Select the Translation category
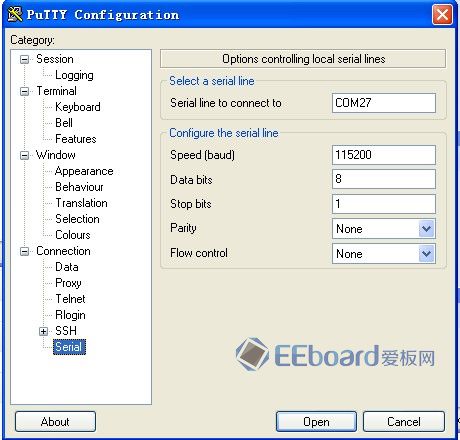This screenshot has height=440, width=460. click(x=81, y=203)
